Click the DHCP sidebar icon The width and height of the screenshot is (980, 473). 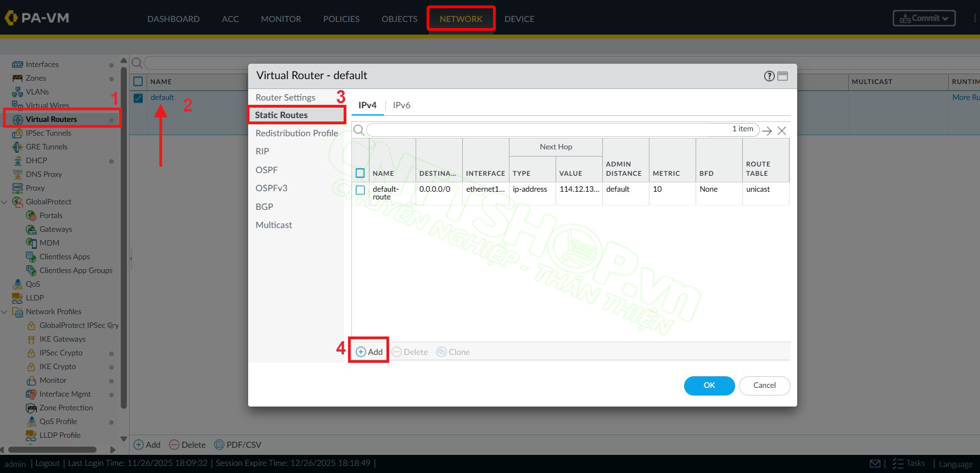[x=18, y=160]
